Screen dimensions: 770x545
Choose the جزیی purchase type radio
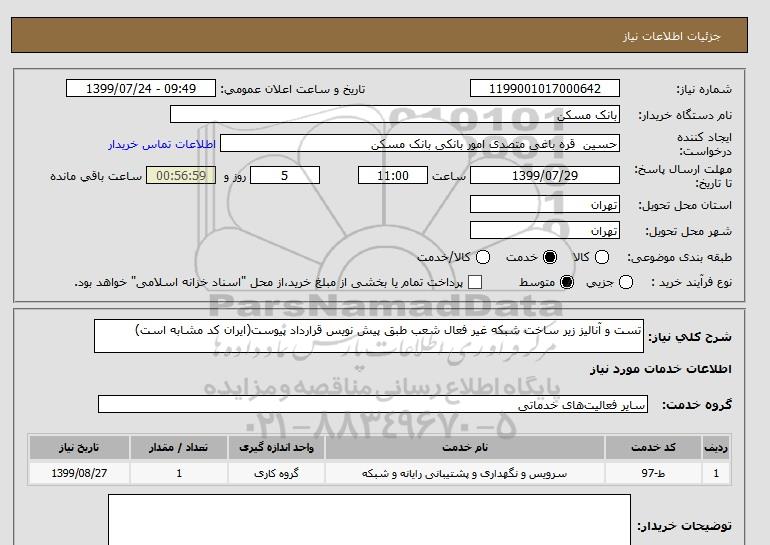click(x=626, y=282)
